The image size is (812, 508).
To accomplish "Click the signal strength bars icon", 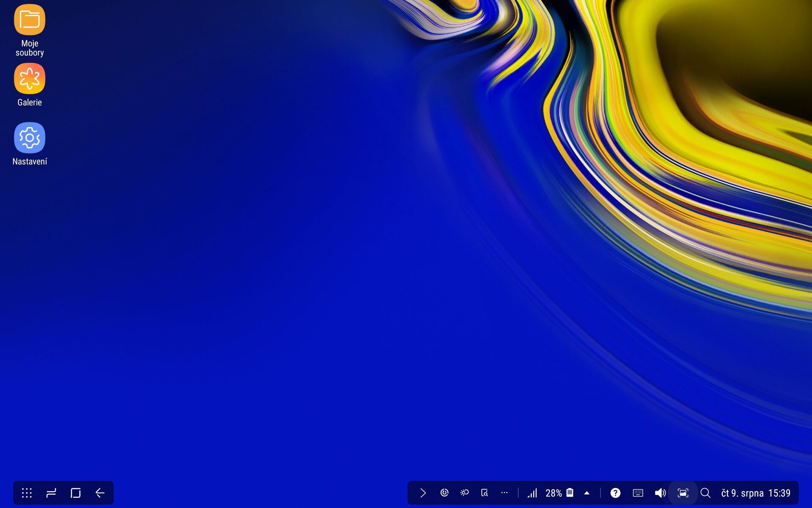I will coord(532,493).
